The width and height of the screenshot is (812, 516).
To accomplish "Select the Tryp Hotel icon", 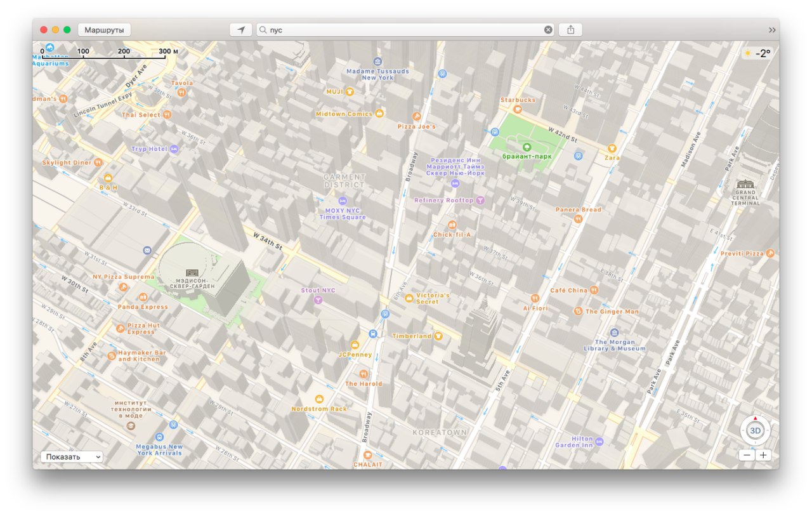I will 174,149.
